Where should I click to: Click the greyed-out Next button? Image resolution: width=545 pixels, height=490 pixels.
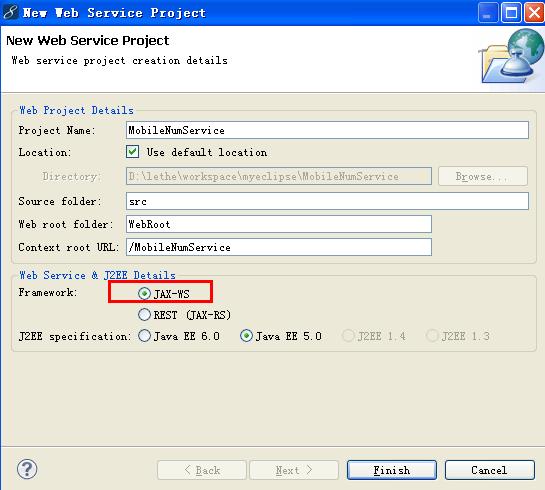point(294,470)
